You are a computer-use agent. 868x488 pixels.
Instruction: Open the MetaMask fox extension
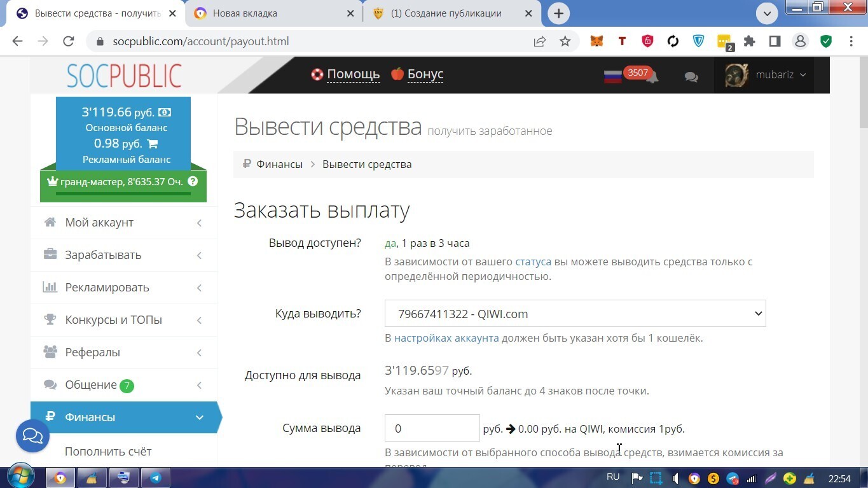coord(596,41)
